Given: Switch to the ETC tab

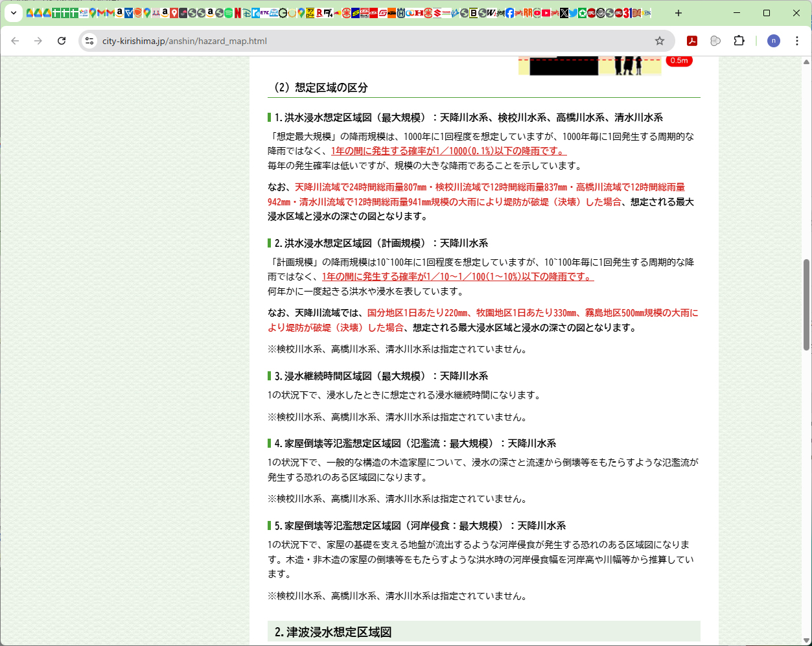Looking at the screenshot, I should pos(265,13).
